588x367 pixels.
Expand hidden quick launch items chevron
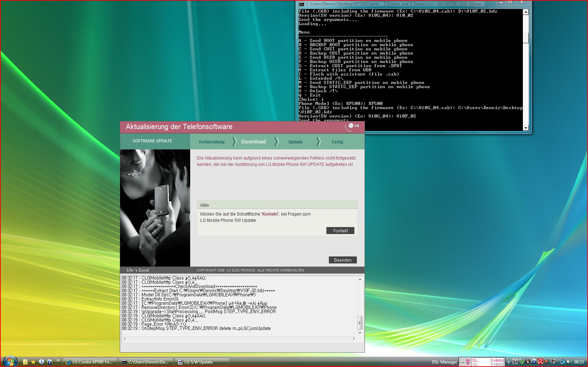58,360
